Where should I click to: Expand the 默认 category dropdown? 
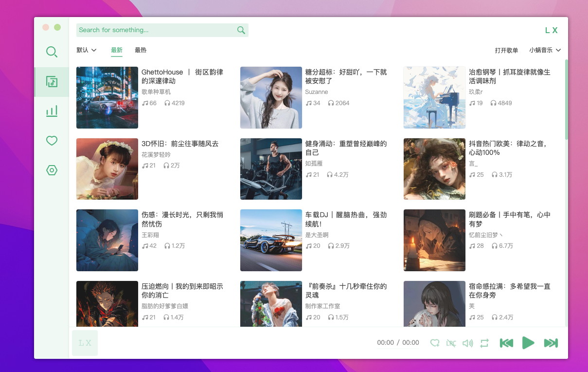tap(87, 50)
